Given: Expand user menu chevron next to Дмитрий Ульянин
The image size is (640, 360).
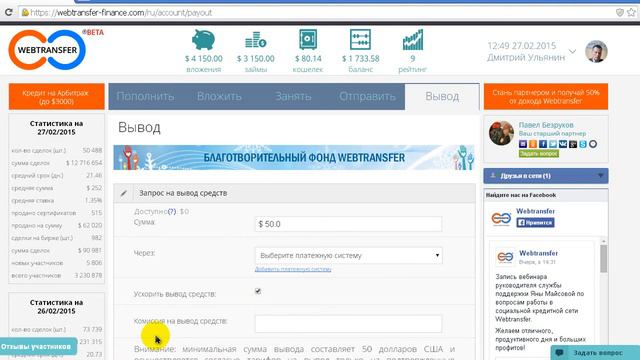Looking at the screenshot, I should tap(573, 52).
